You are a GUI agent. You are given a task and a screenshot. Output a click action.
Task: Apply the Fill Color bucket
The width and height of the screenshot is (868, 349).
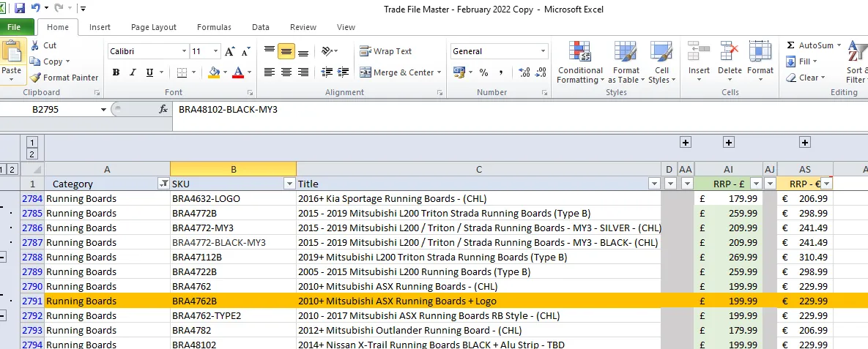tap(214, 72)
